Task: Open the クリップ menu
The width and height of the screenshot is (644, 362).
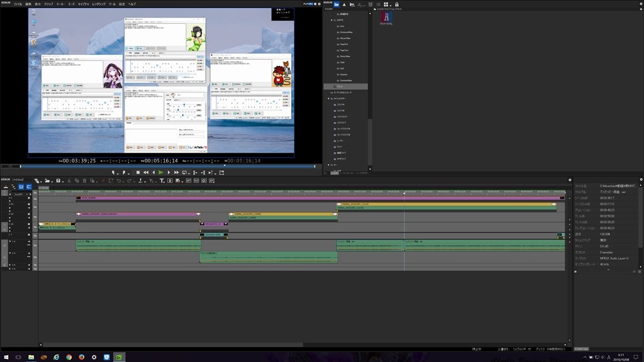Action: coord(48,4)
